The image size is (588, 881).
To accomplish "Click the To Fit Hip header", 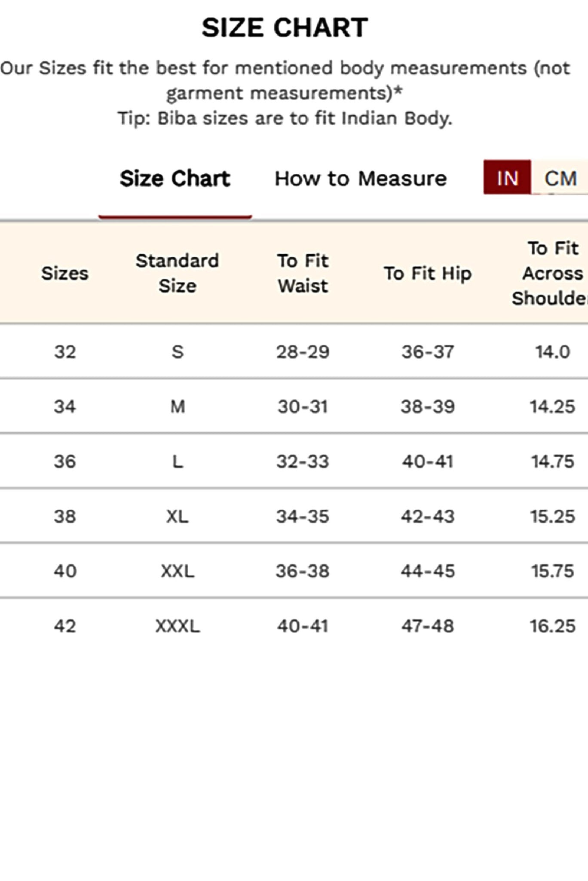I will click(x=428, y=274).
